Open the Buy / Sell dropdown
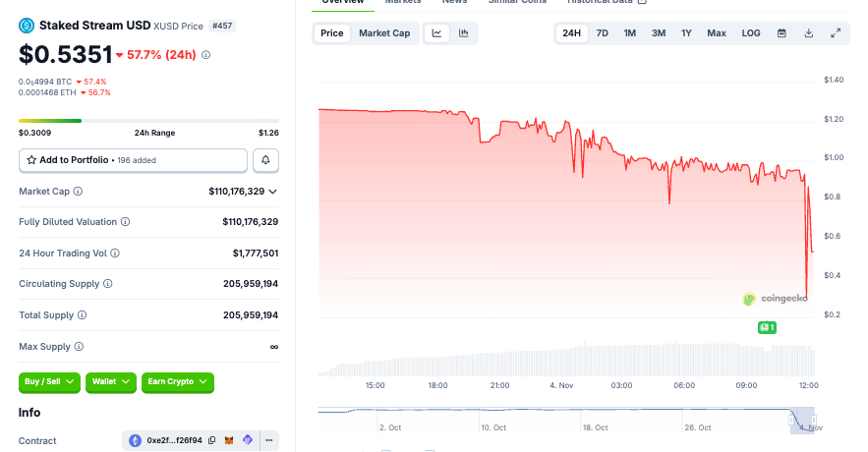 (49, 381)
